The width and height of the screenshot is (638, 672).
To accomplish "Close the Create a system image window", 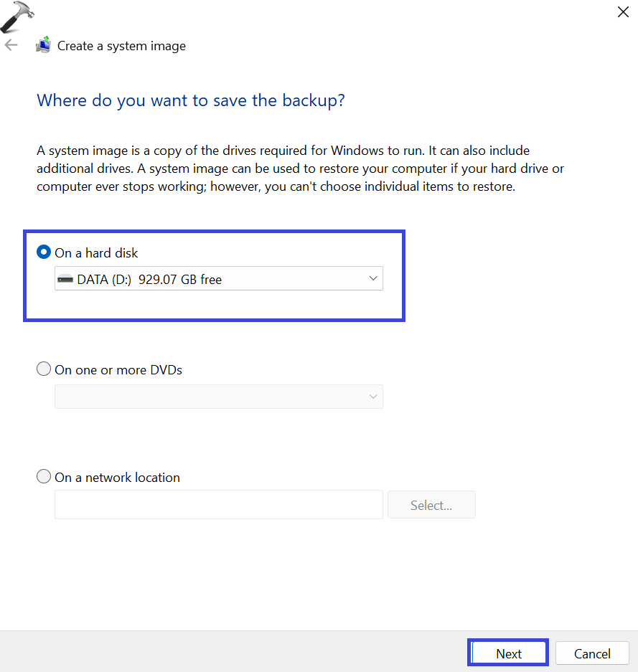I will click(x=623, y=11).
